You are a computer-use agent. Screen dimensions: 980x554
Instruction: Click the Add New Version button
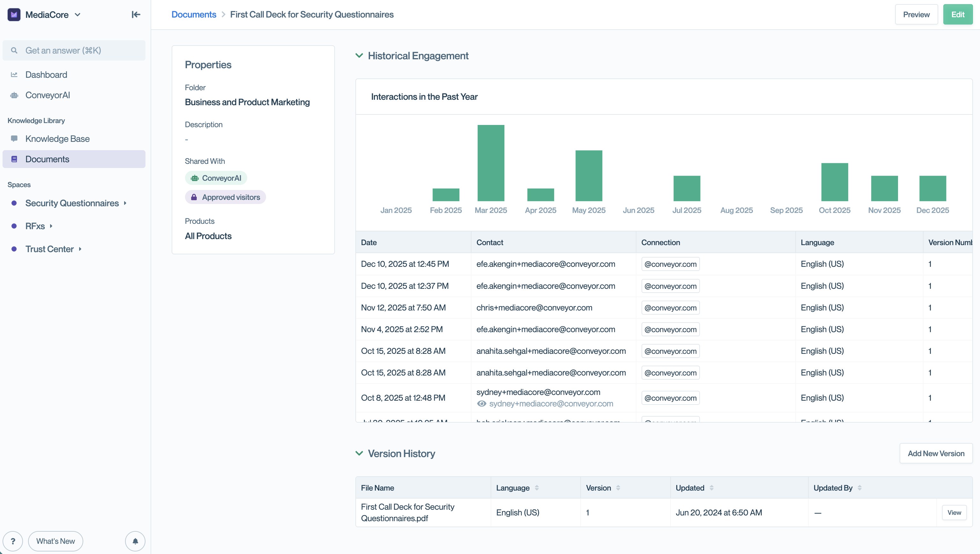[935, 453]
